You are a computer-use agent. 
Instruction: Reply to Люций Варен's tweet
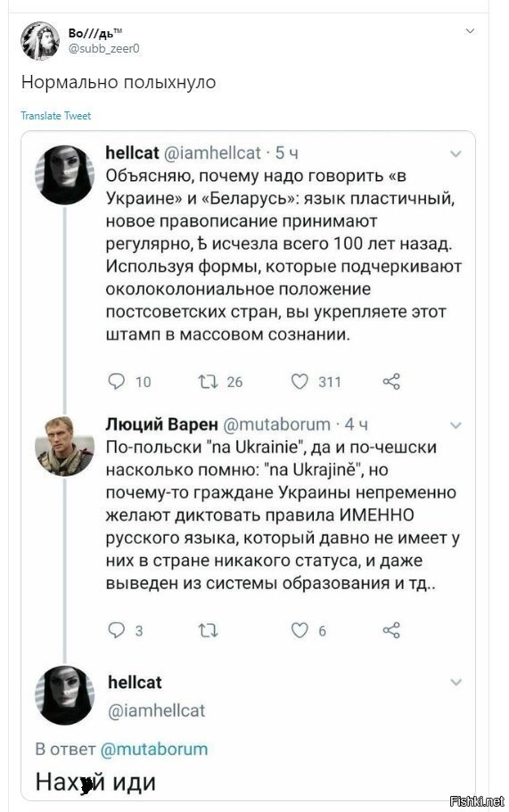pyautogui.click(x=117, y=630)
